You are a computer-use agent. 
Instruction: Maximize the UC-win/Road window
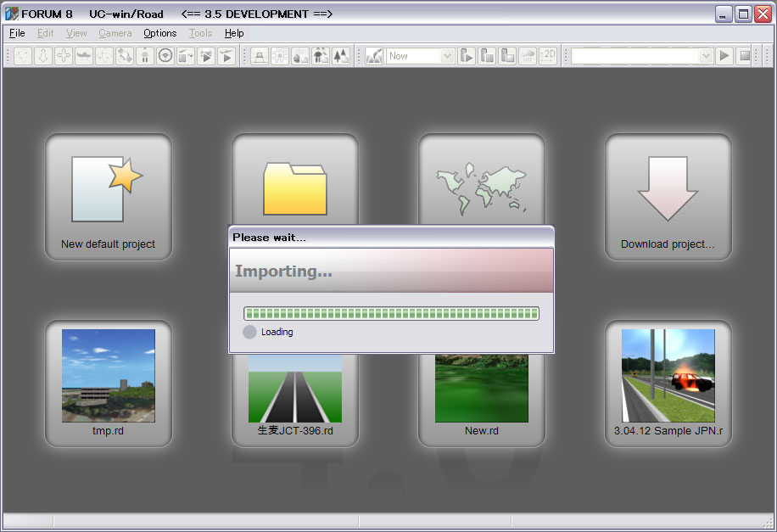click(x=743, y=14)
